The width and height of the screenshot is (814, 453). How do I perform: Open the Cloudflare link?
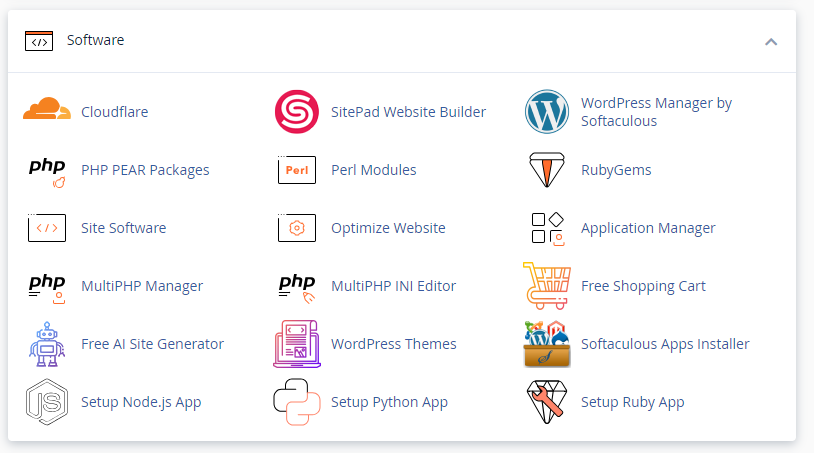(115, 112)
